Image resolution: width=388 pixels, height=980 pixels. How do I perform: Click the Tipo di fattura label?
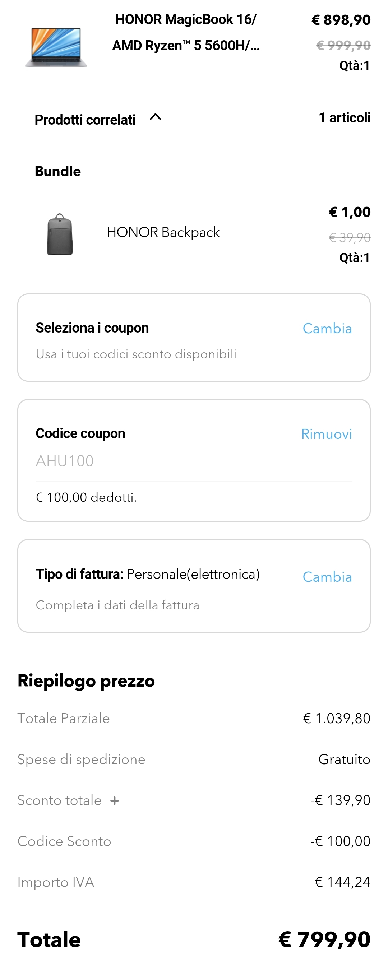[79, 574]
